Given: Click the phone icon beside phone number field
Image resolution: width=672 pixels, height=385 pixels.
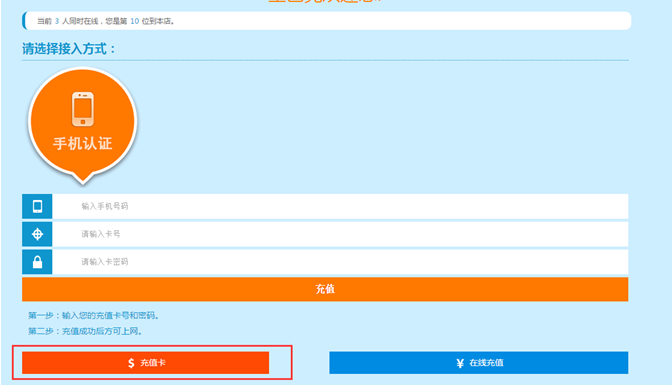Looking at the screenshot, I should click(37, 206).
